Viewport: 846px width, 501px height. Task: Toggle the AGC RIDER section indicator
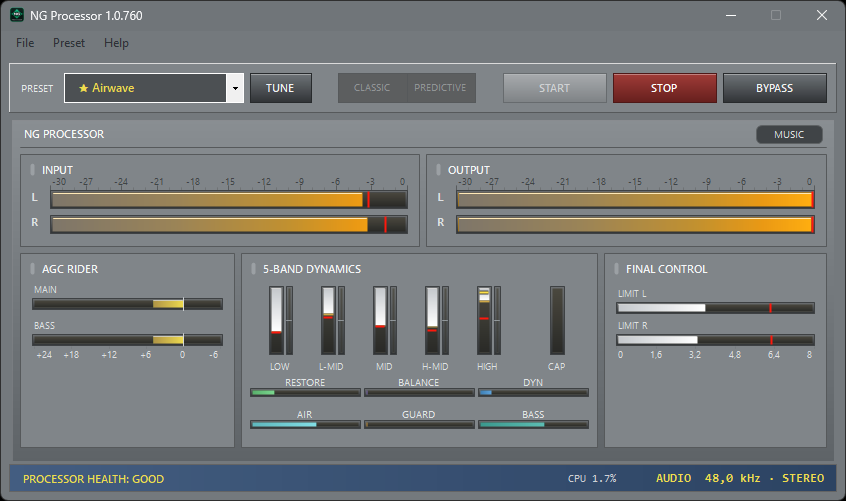32,269
